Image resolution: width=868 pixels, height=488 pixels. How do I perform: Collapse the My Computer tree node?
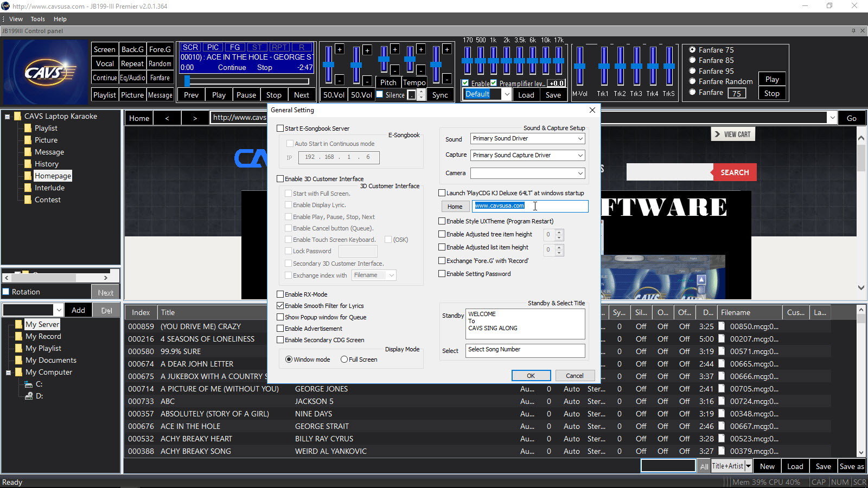click(x=8, y=373)
